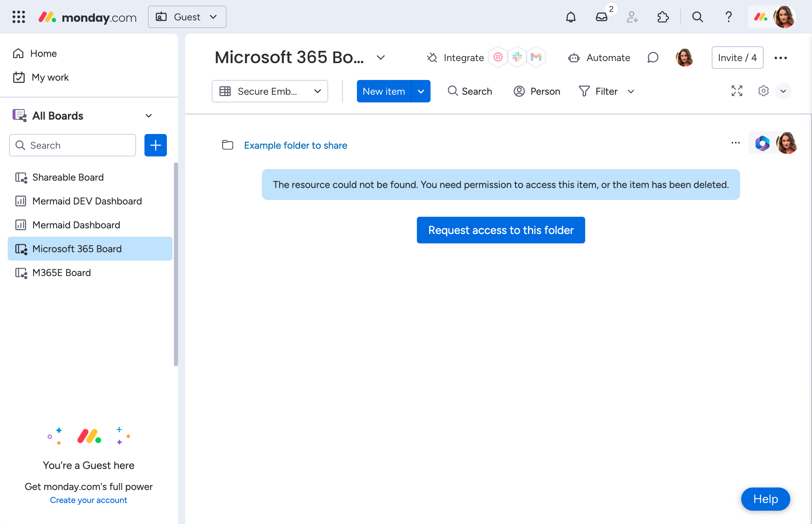The height and width of the screenshot is (524, 812).
Task: Open board settings gear
Action: click(x=763, y=91)
